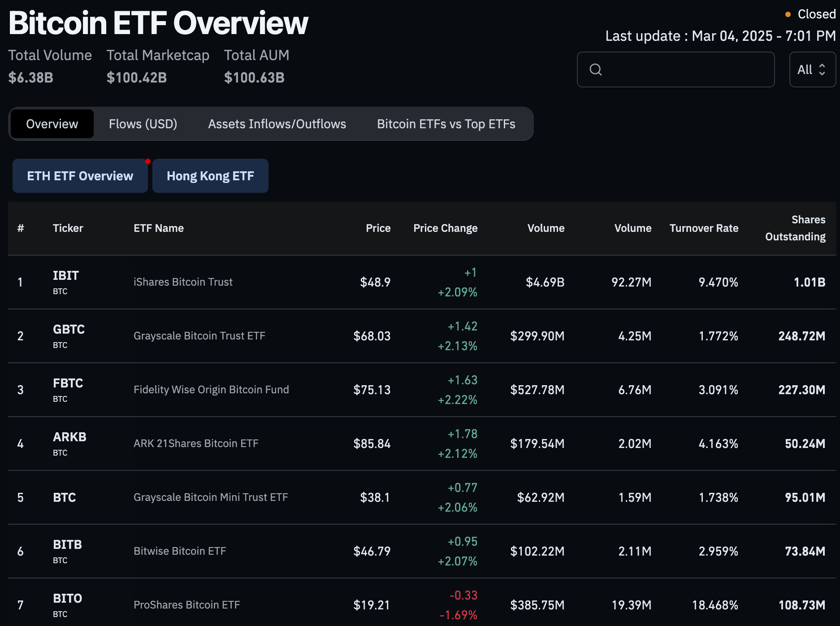Sort by the Price Change column header

coord(446,228)
